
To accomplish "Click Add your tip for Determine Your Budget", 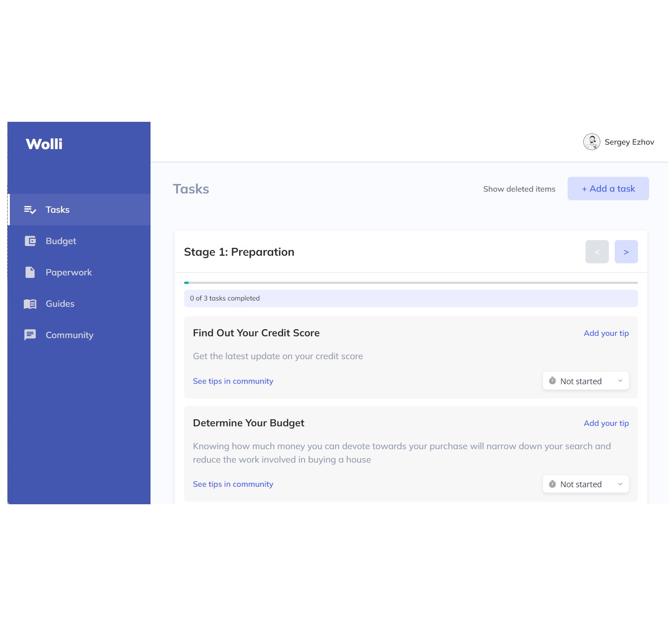I will [606, 423].
